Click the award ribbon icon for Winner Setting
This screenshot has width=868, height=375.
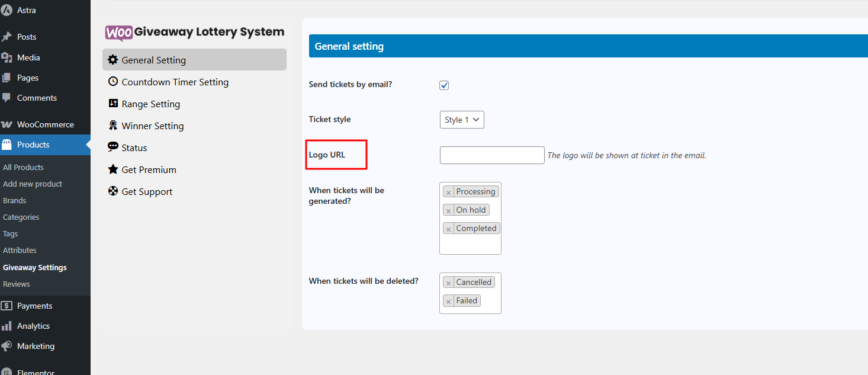pyautogui.click(x=112, y=126)
